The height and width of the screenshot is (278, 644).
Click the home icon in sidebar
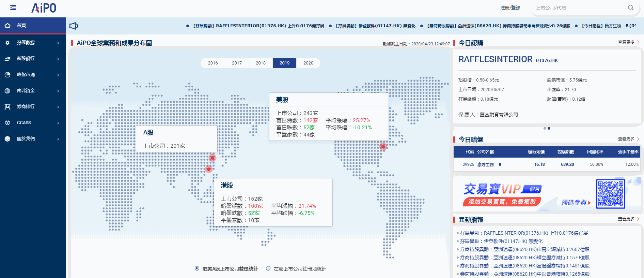pos(7,26)
